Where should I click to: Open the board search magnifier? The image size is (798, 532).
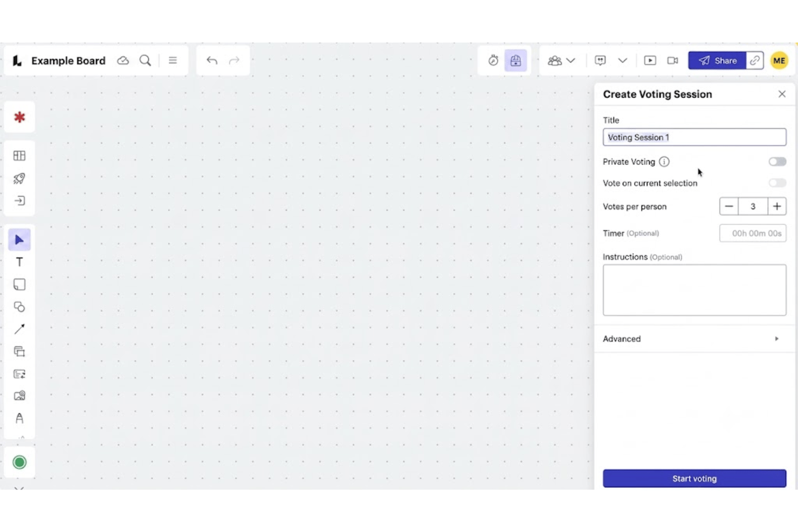click(145, 60)
